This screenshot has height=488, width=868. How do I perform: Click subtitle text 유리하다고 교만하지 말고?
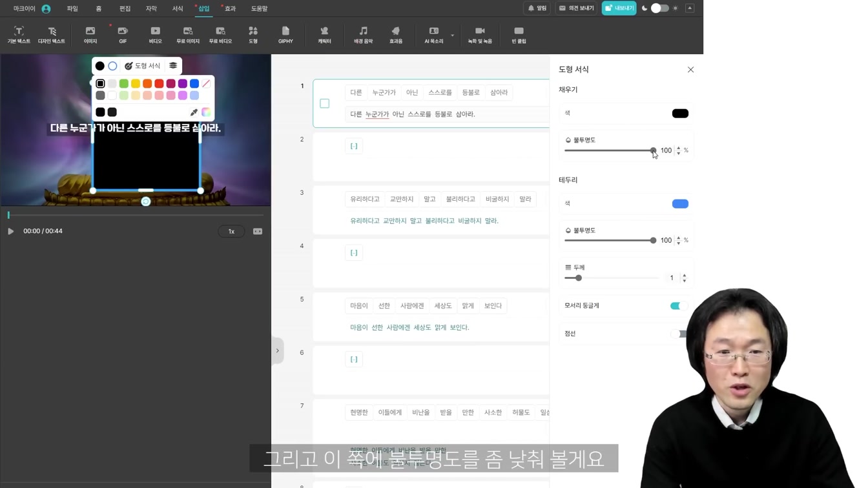click(386, 221)
